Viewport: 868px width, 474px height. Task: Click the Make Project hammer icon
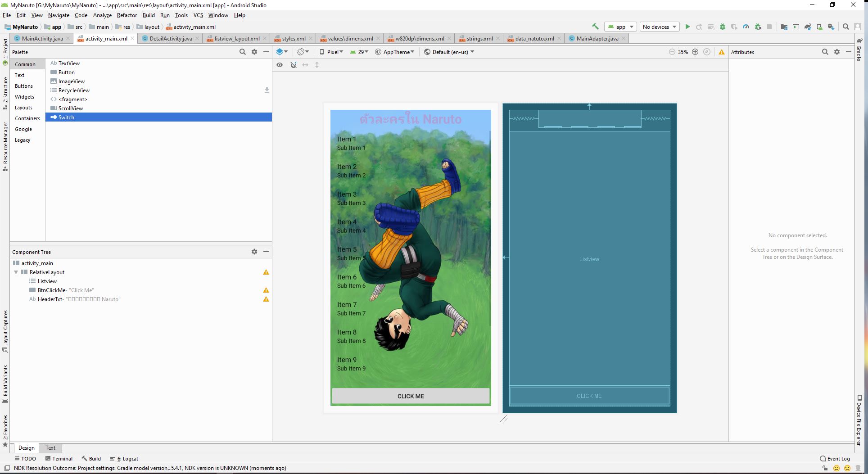pyautogui.click(x=595, y=27)
